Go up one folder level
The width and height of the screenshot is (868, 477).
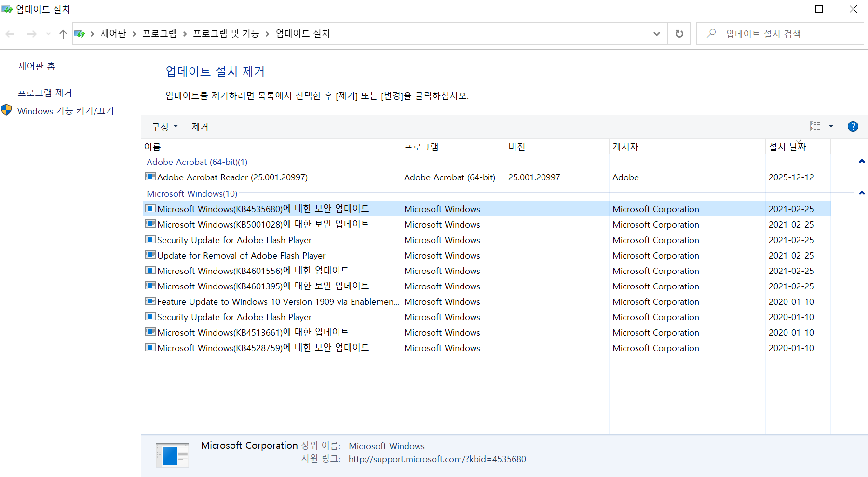point(63,34)
